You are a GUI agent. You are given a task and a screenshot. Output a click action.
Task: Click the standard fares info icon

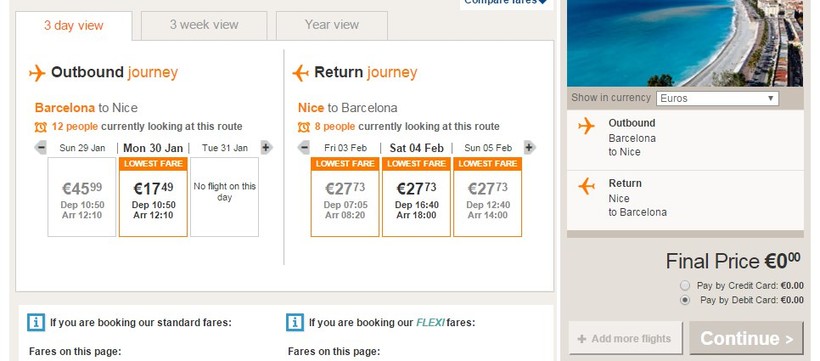[36, 322]
